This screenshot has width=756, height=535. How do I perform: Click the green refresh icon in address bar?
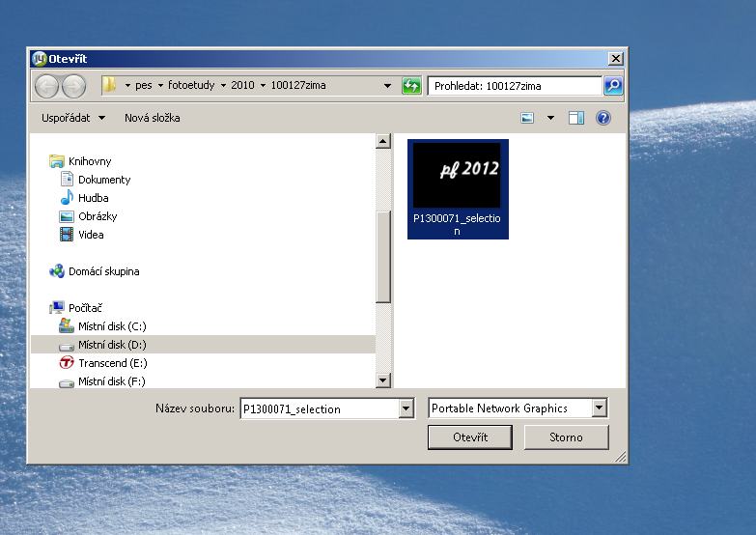coord(412,86)
